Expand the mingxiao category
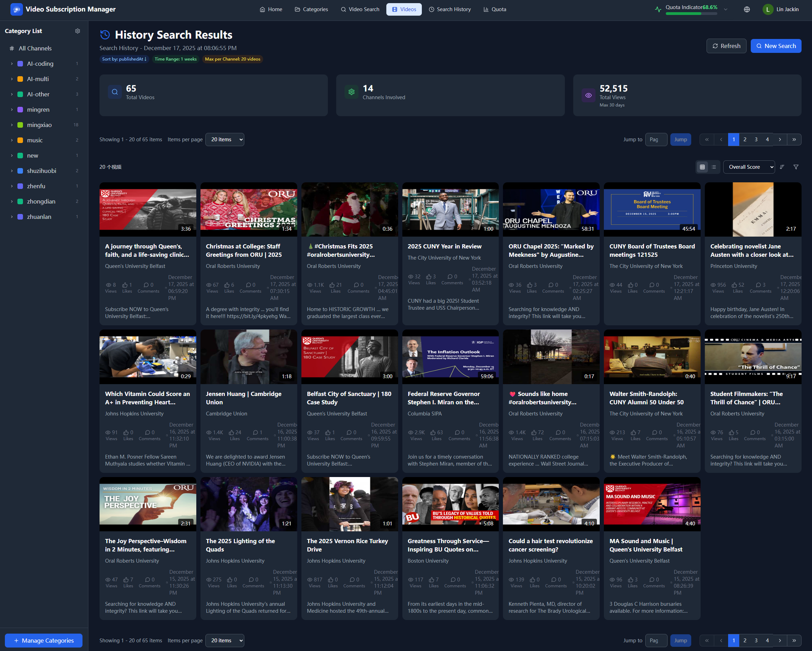Screen dimensions: 812x651 12,125
